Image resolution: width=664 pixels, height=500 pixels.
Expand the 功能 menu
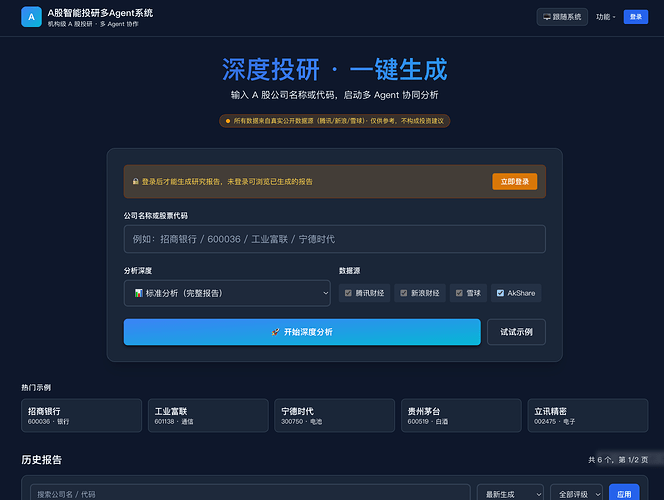[605, 17]
